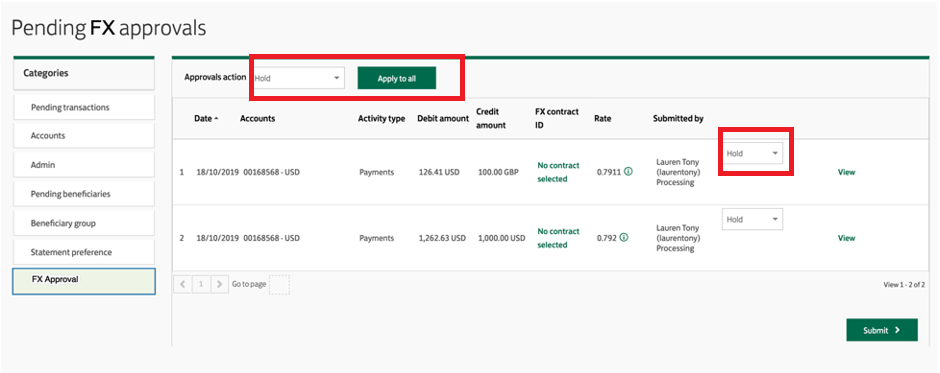Open the Approvals action Hold dropdown

pos(298,78)
